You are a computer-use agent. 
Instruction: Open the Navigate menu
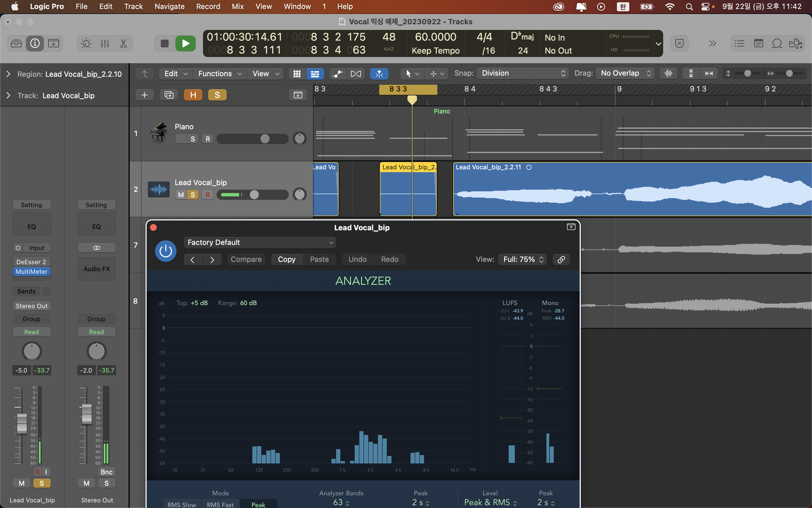[169, 6]
